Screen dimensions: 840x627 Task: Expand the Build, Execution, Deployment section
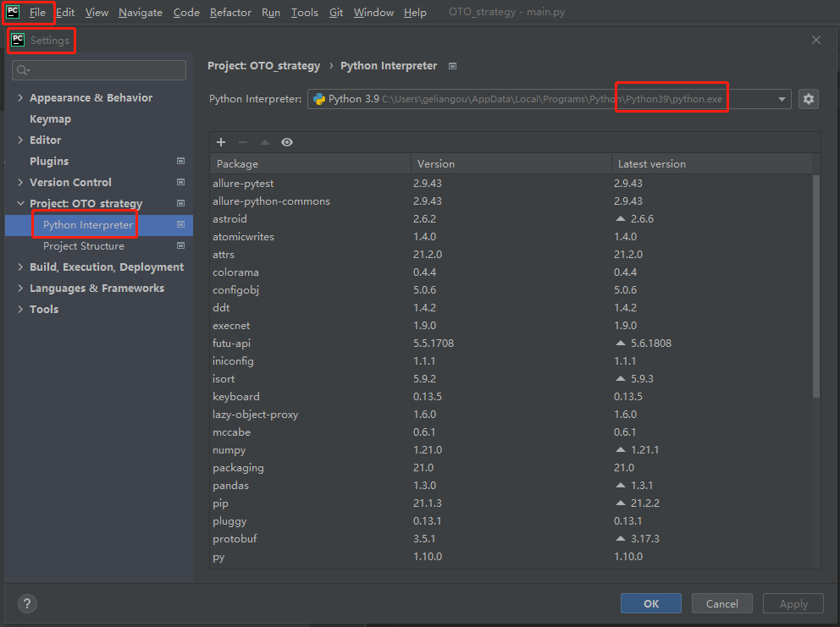click(x=20, y=267)
